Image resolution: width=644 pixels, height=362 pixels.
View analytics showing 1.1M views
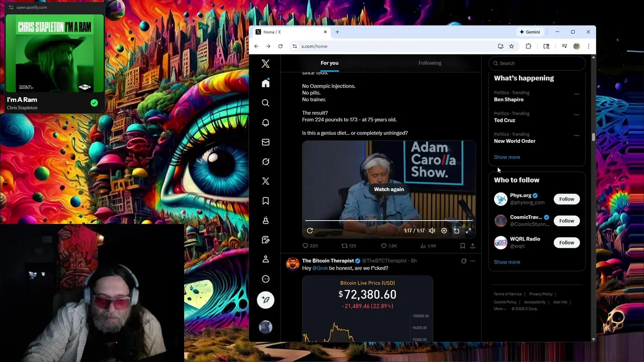[x=428, y=246]
